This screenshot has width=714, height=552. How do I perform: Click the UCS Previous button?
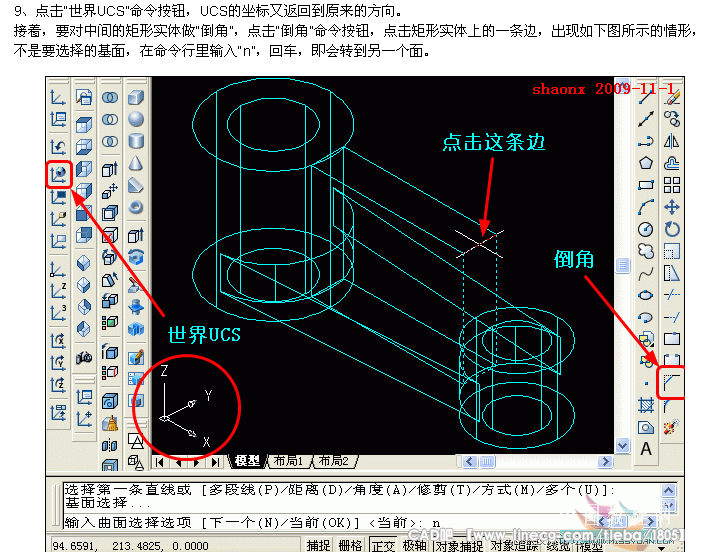coord(58,147)
